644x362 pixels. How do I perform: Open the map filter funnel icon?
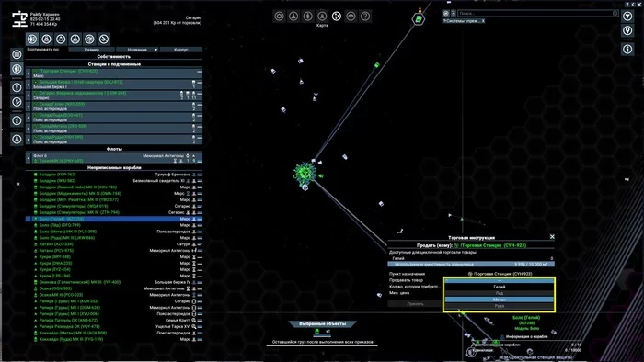(x=627, y=16)
